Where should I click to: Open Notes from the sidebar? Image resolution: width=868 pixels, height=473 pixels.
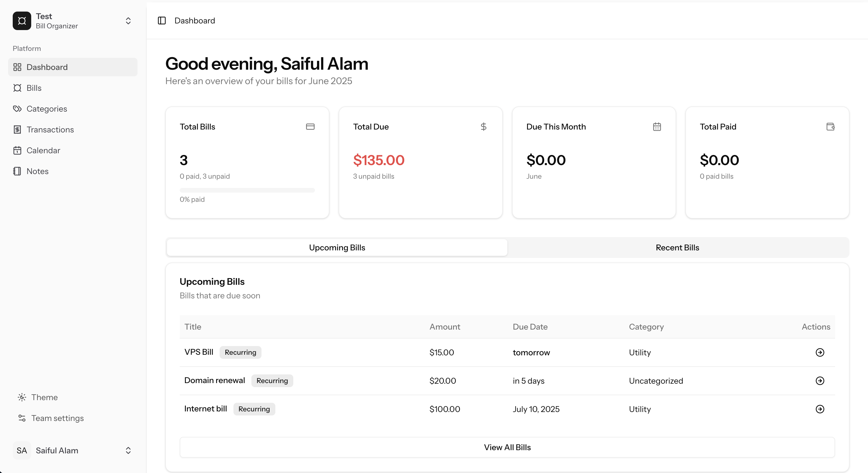click(73, 171)
